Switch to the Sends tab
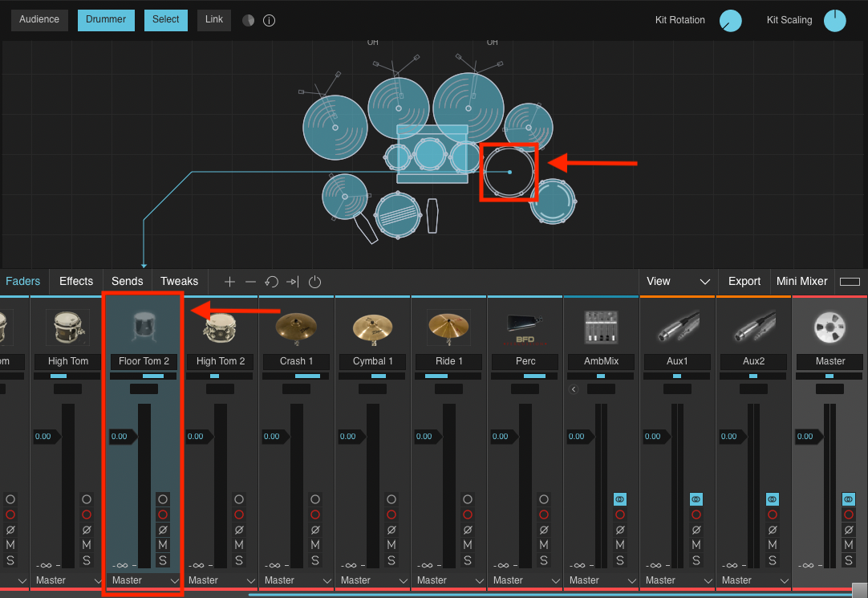 coord(128,281)
